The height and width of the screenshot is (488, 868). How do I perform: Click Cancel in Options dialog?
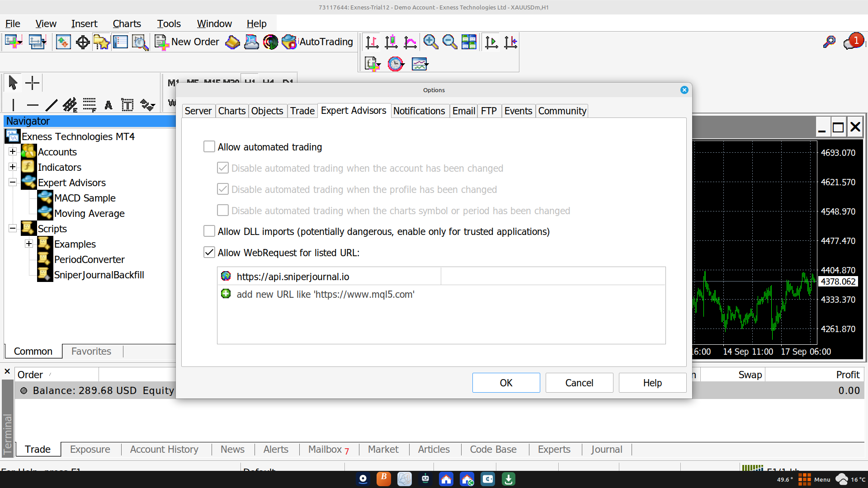point(579,383)
